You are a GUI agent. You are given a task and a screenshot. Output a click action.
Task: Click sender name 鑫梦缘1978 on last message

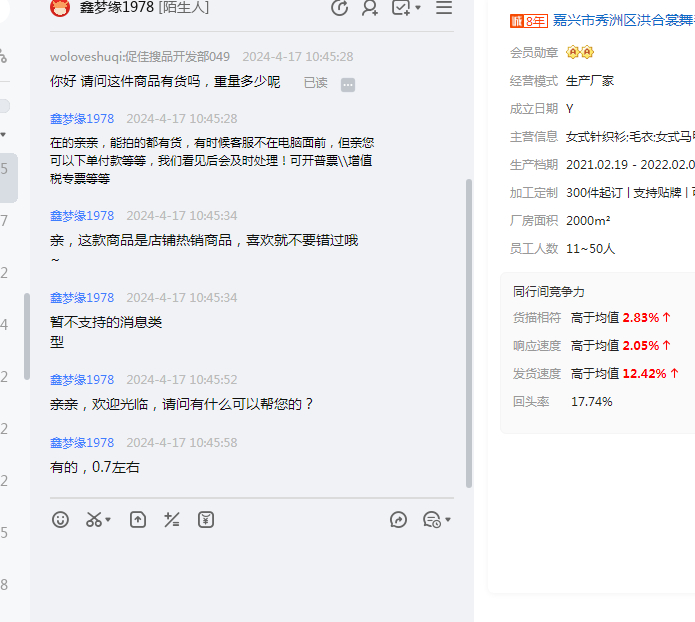[x=82, y=442]
